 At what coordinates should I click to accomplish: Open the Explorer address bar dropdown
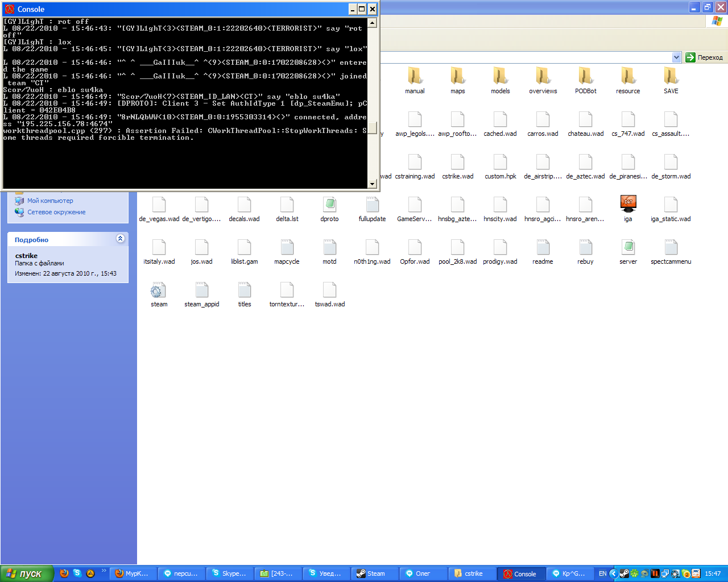(x=676, y=57)
